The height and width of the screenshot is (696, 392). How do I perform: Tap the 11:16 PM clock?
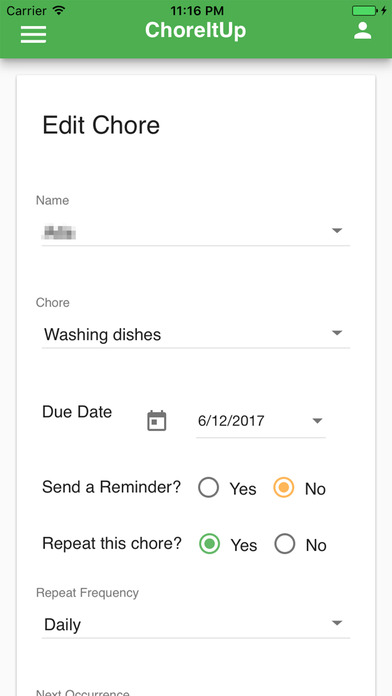[197, 10]
